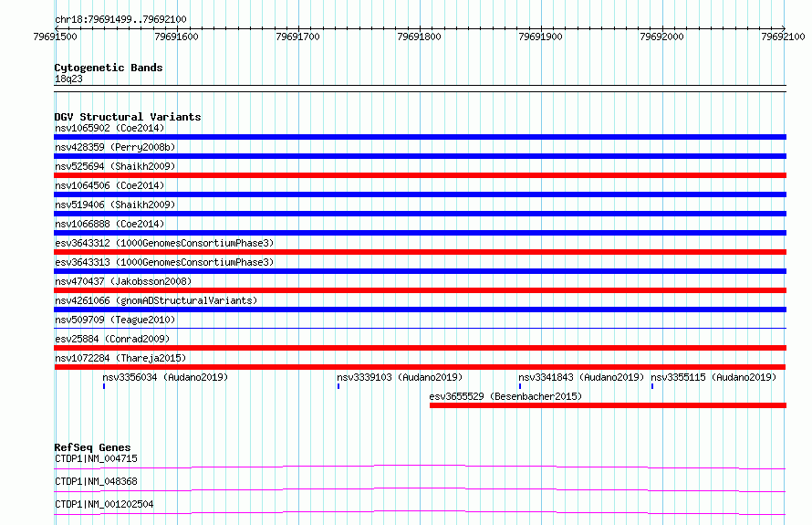Select the small blue marker under nsv3356034
The height and width of the screenshot is (525, 812).
(x=104, y=386)
